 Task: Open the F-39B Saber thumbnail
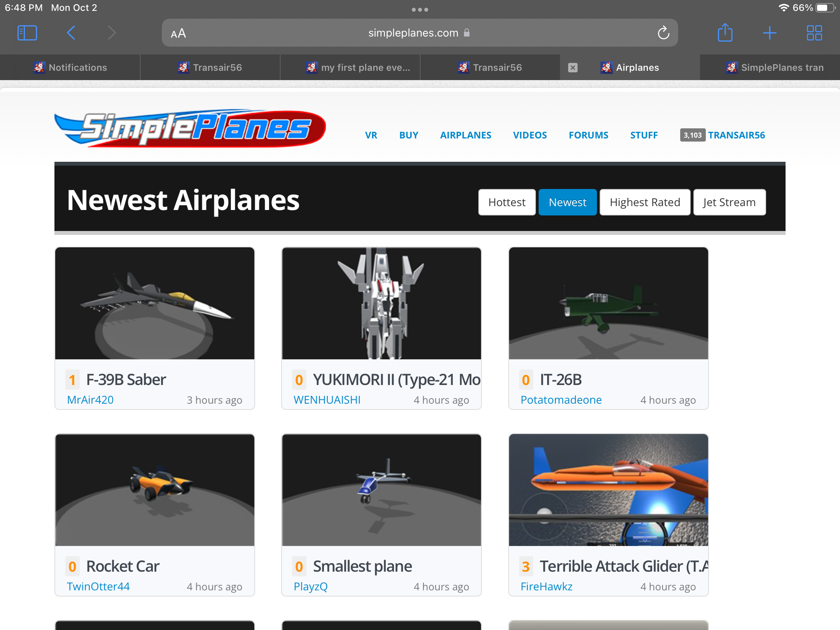point(155,303)
